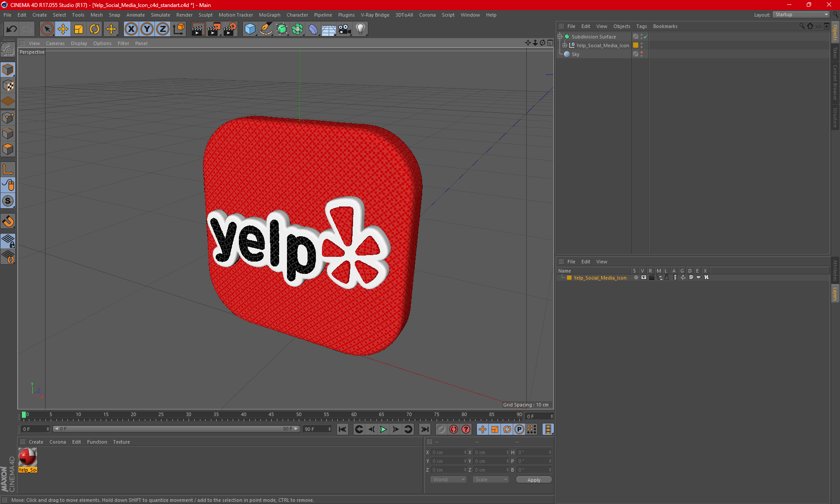Screen dimensions: 840x504
Task: Add a Camera object
Action: (x=345, y=29)
